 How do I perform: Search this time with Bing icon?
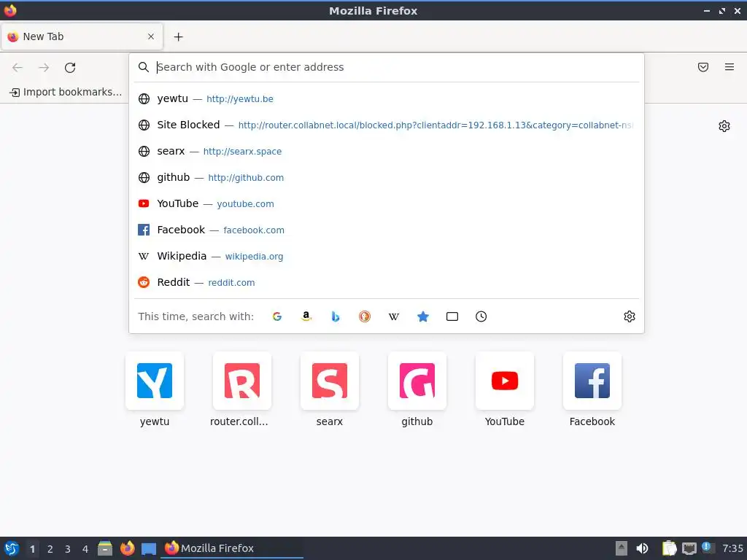click(x=336, y=316)
